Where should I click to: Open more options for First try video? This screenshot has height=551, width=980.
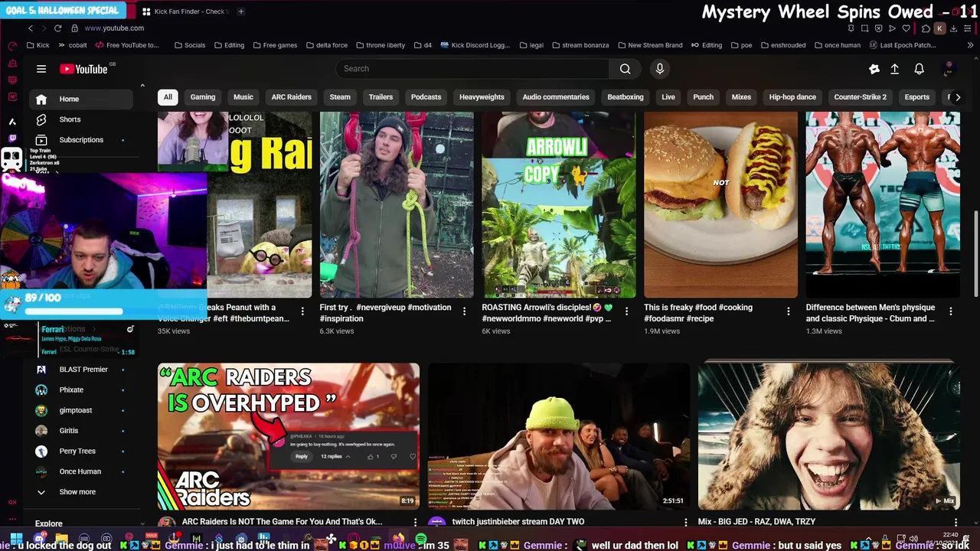coord(464,311)
